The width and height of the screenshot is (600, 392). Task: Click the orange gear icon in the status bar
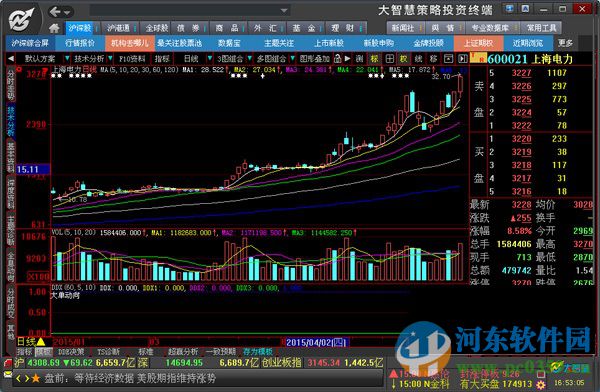coord(541,384)
